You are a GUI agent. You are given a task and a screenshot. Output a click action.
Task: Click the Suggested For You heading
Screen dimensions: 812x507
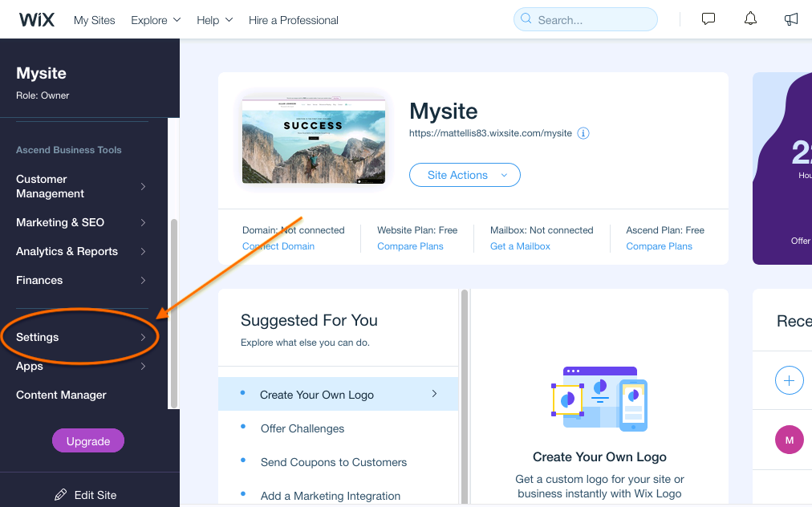(309, 321)
